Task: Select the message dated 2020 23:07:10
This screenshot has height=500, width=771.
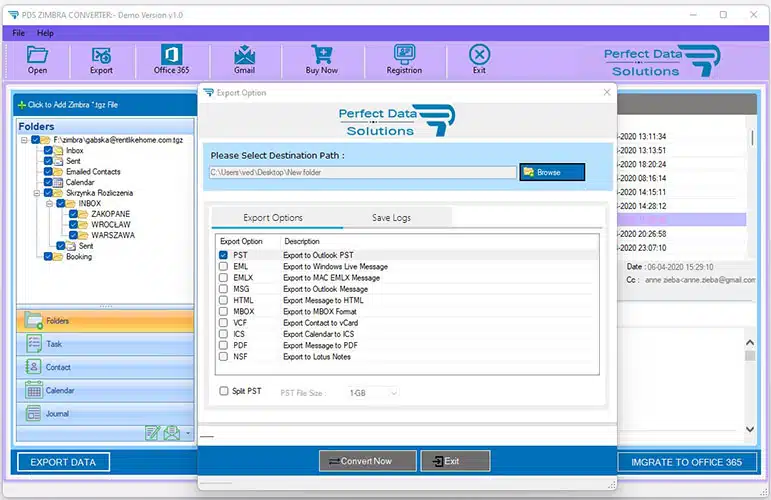Action: pos(682,248)
